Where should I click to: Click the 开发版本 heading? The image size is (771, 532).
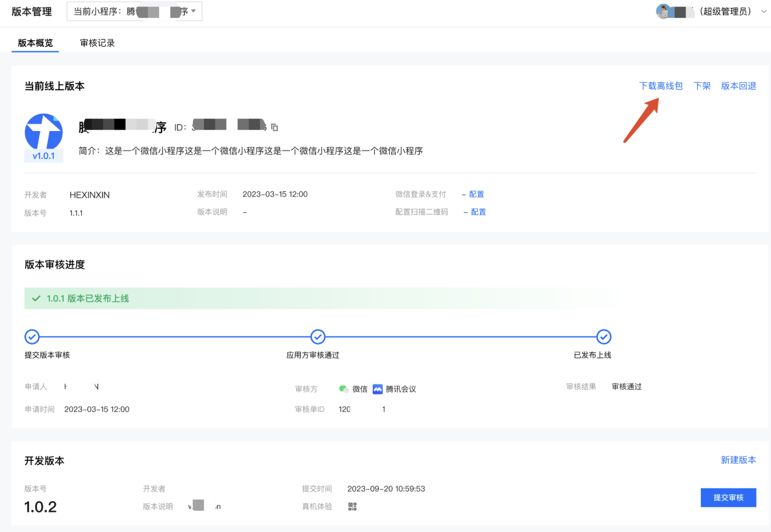point(44,461)
